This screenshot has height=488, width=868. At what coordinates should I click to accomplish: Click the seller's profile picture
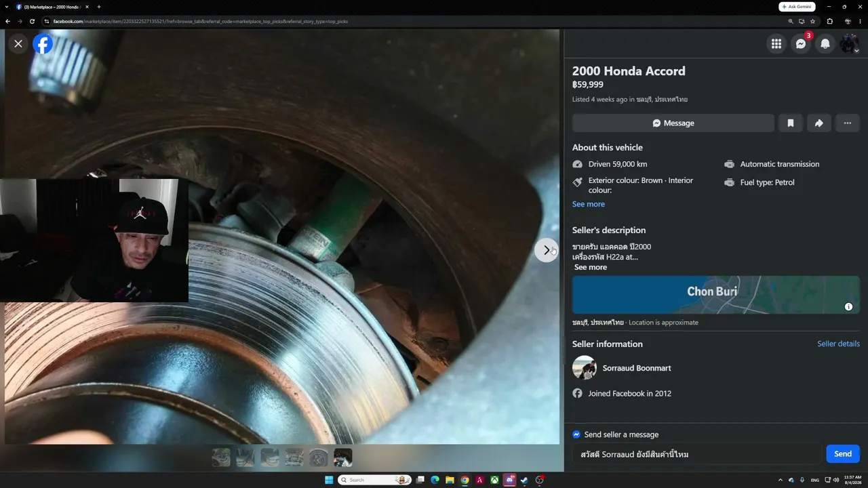pyautogui.click(x=585, y=368)
